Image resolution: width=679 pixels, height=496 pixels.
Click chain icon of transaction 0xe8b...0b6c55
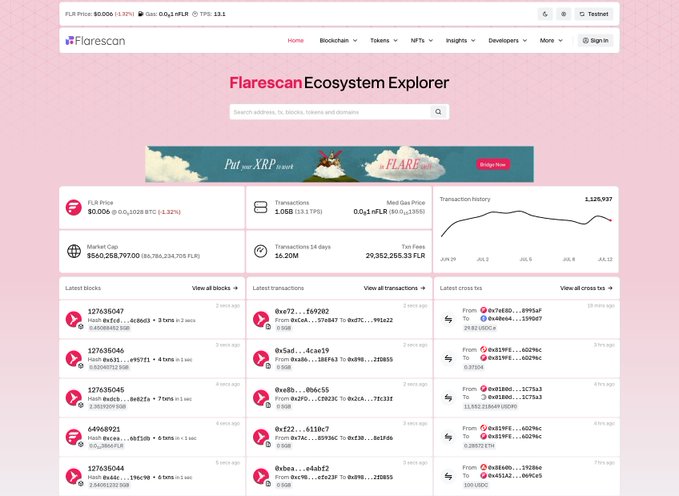(x=261, y=398)
